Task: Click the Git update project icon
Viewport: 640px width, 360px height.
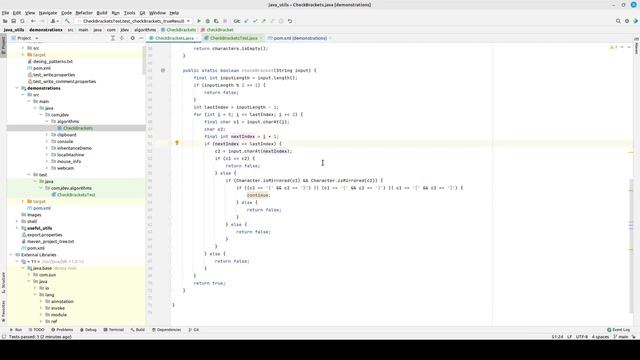Action: point(246,21)
